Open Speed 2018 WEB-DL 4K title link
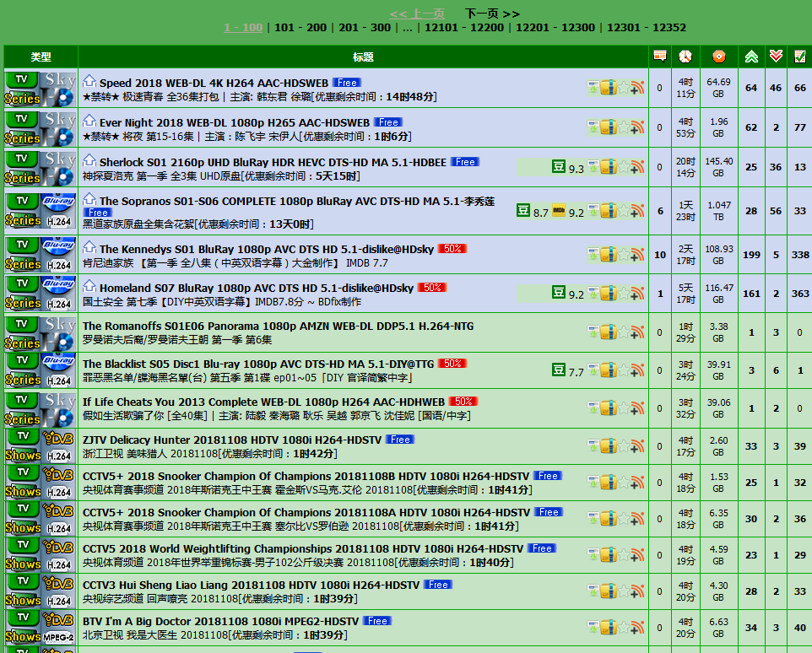The height and width of the screenshot is (653, 812). click(x=214, y=83)
